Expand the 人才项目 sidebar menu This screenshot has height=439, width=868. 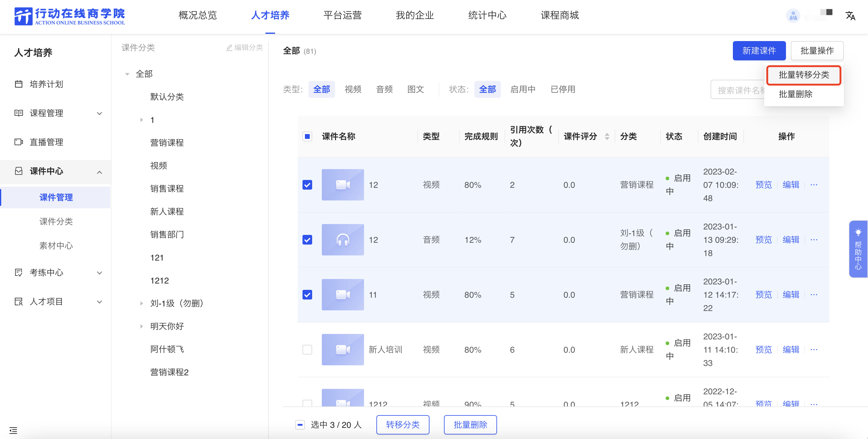click(x=100, y=302)
